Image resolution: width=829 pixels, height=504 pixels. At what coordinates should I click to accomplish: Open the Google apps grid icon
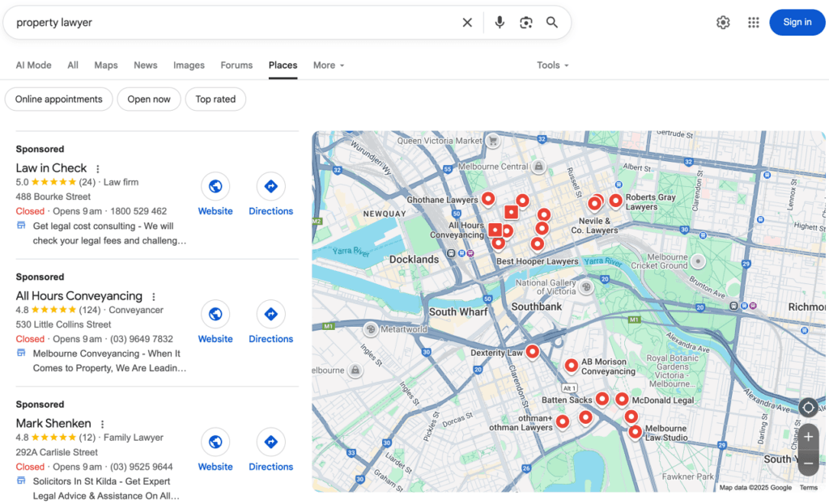(753, 22)
